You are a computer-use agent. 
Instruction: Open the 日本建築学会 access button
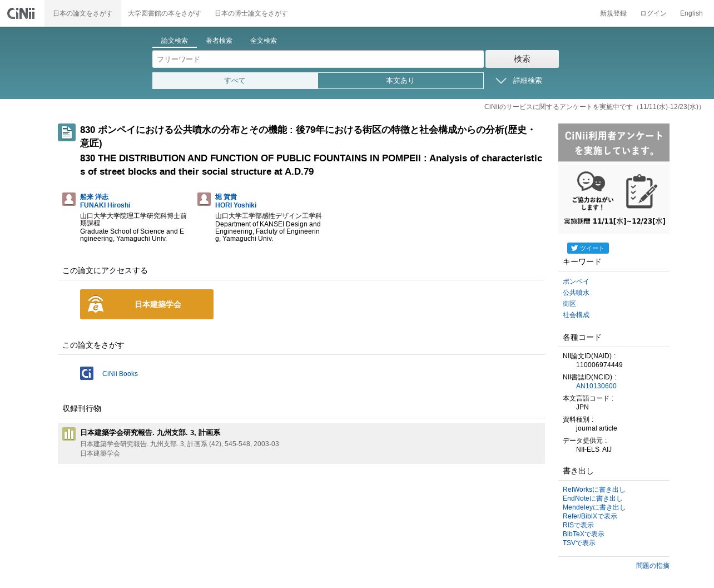[147, 304]
